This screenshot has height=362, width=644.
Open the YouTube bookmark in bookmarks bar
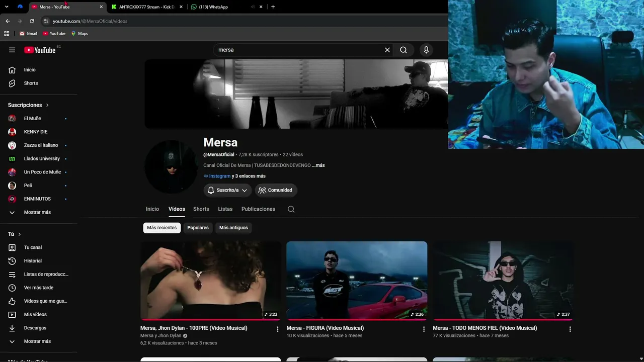54,33
